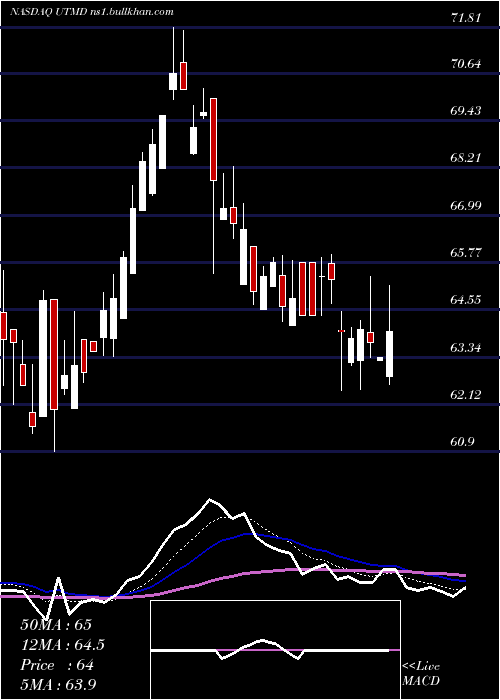500x700 pixels.
Task: Click the Price : 64 readout
Action: (57, 665)
